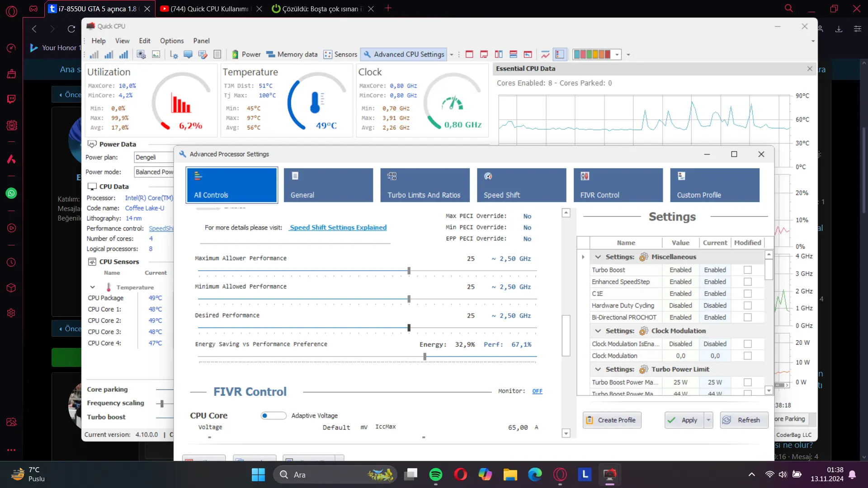This screenshot has width=868, height=488.
Task: Check the Turbo Boost modified checkbox
Action: pos(748,270)
